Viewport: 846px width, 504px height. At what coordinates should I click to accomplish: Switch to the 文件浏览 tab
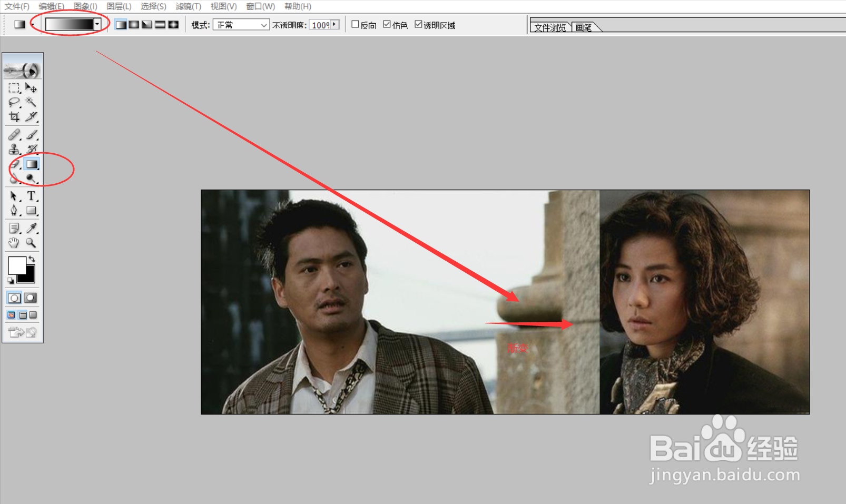(x=550, y=27)
